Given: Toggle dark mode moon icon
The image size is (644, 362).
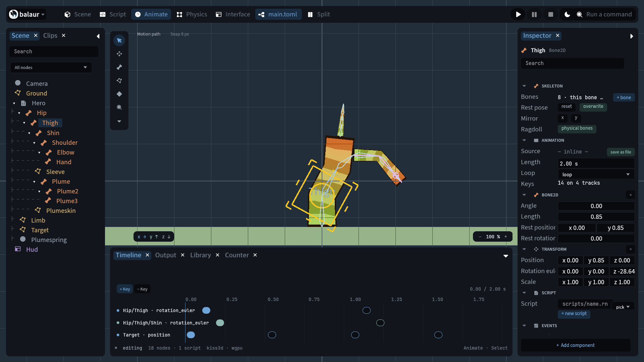Looking at the screenshot, I should pos(567,14).
